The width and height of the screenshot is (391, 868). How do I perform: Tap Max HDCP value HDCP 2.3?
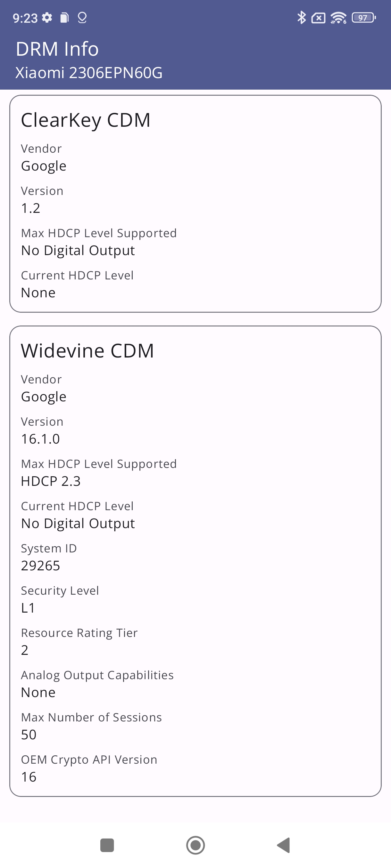(51, 481)
